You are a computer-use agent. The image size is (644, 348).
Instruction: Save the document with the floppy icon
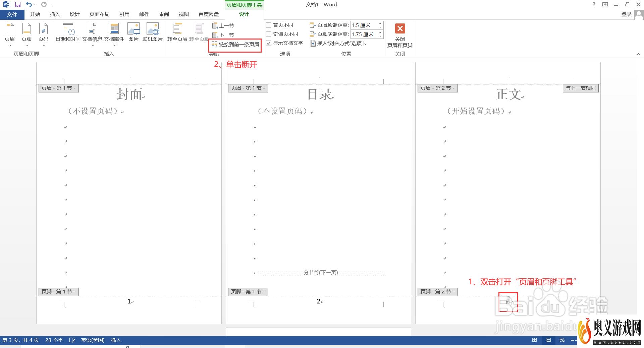(18, 4)
